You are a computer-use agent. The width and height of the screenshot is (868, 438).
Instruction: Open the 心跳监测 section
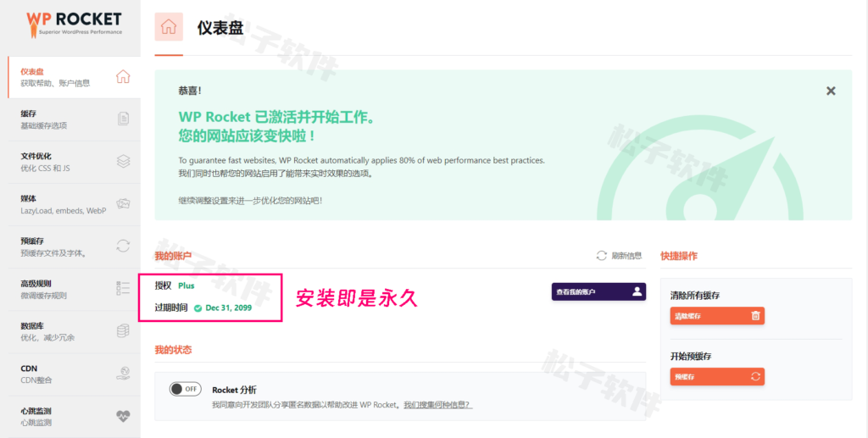pyautogui.click(x=75, y=417)
